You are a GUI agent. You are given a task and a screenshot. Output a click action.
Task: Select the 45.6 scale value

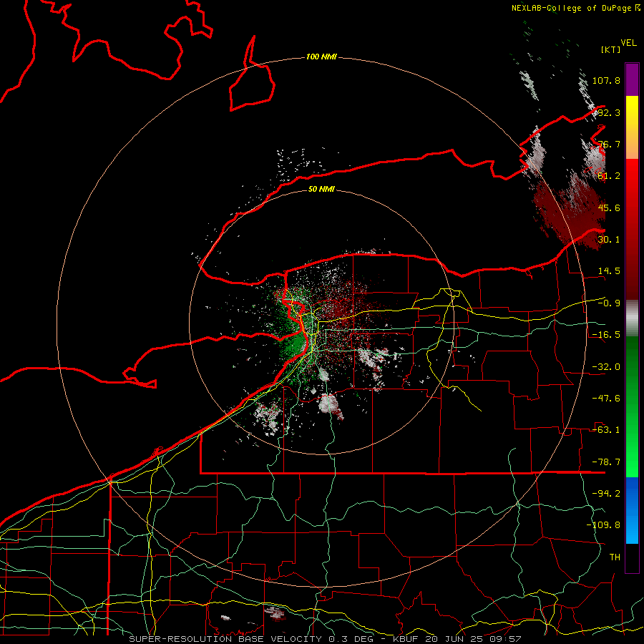(609, 208)
